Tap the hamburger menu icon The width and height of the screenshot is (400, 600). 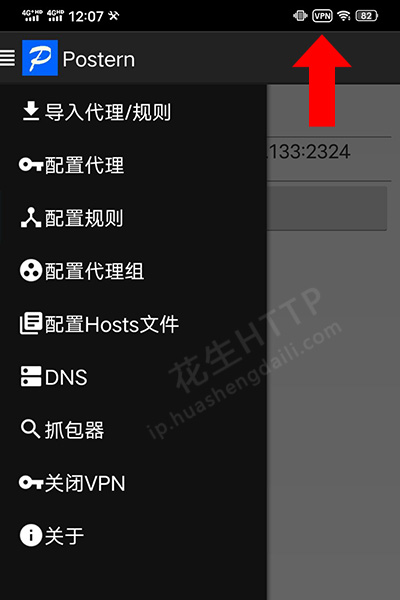tap(7, 58)
